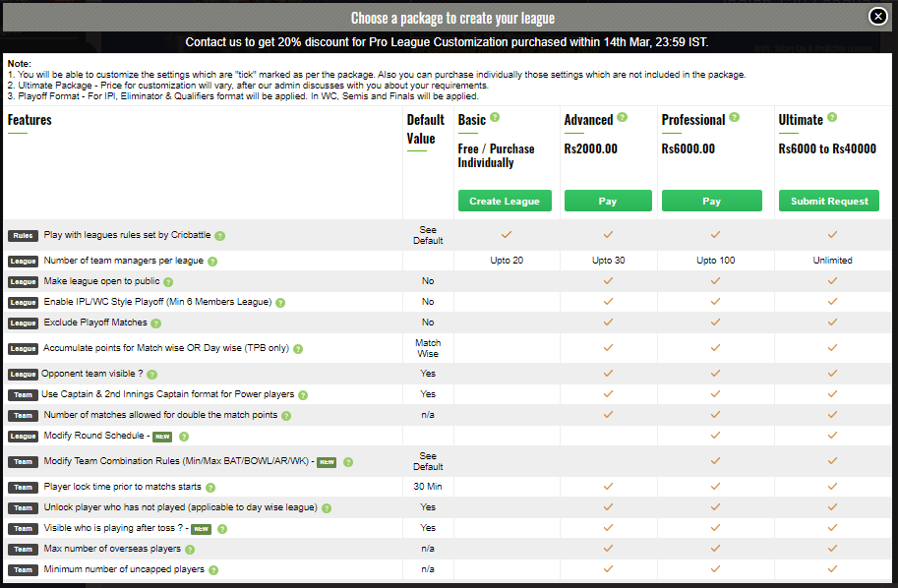898x588 pixels.
Task: Click help icon for Opponent team visible
Action: pos(151,375)
